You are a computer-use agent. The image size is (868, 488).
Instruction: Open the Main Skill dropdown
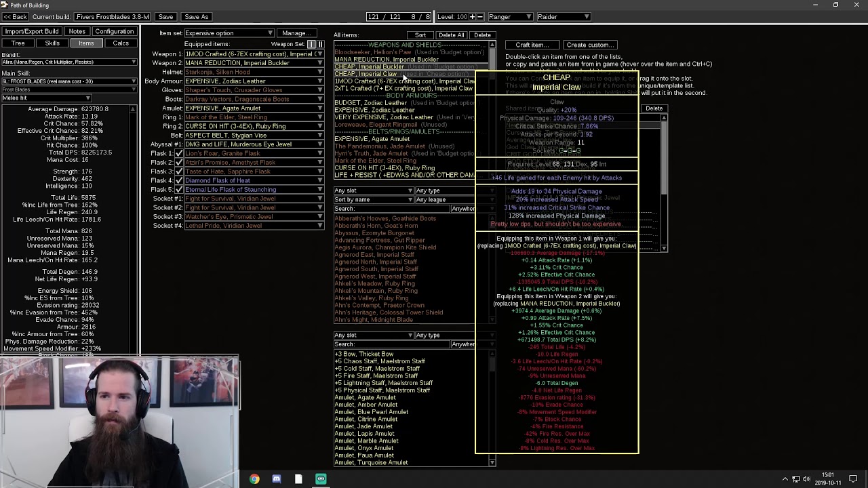(69, 81)
